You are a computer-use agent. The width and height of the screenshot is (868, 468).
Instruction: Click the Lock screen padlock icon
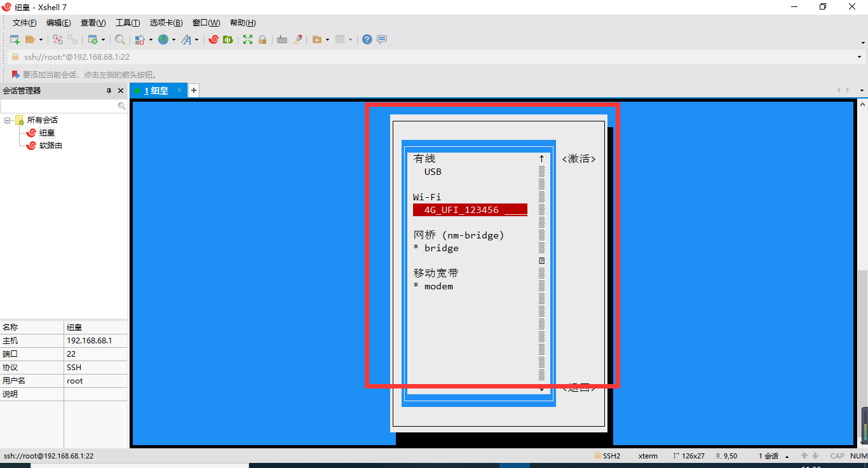coord(262,39)
